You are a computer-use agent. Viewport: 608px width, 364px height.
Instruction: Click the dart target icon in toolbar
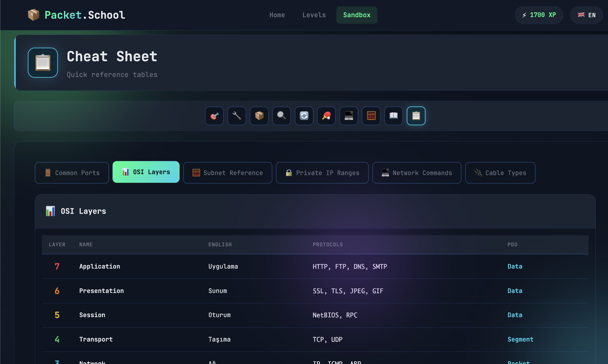coord(214,116)
